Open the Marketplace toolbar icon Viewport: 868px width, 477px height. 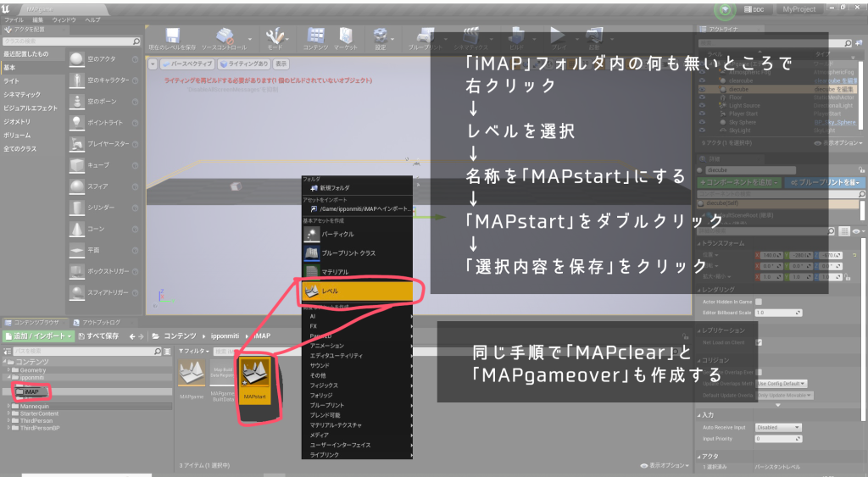[x=347, y=37]
